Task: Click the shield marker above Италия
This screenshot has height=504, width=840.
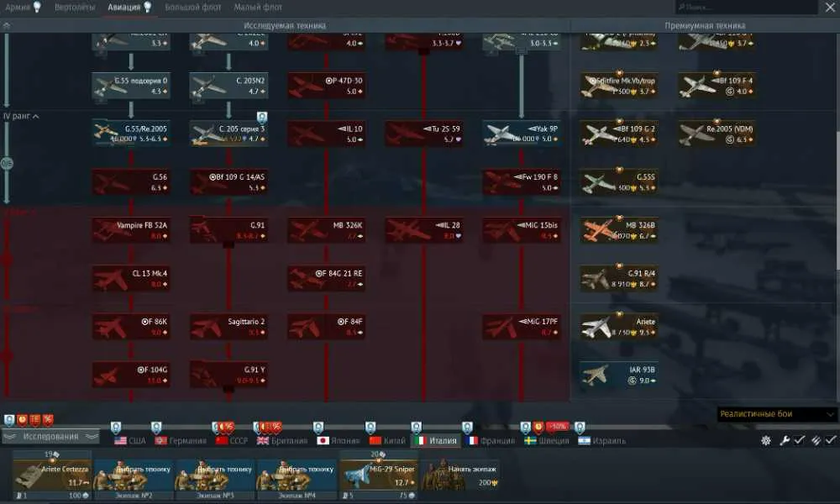Action: [417, 428]
